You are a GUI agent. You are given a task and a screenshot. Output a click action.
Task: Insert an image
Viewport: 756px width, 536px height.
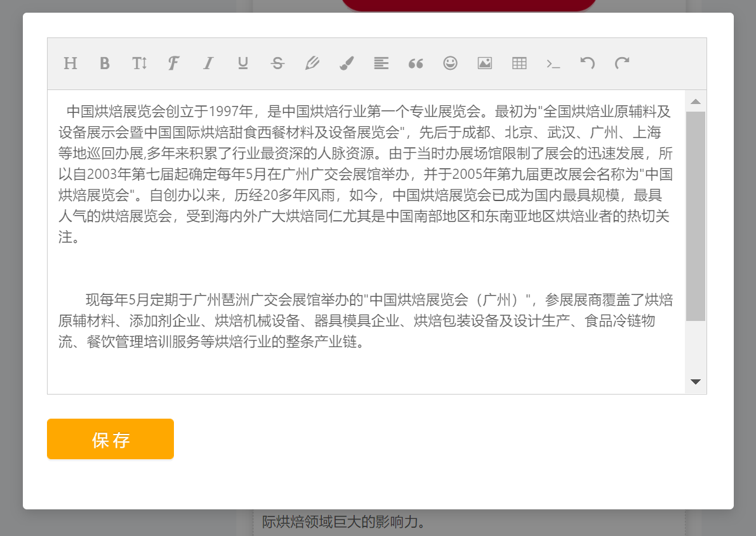tap(484, 63)
